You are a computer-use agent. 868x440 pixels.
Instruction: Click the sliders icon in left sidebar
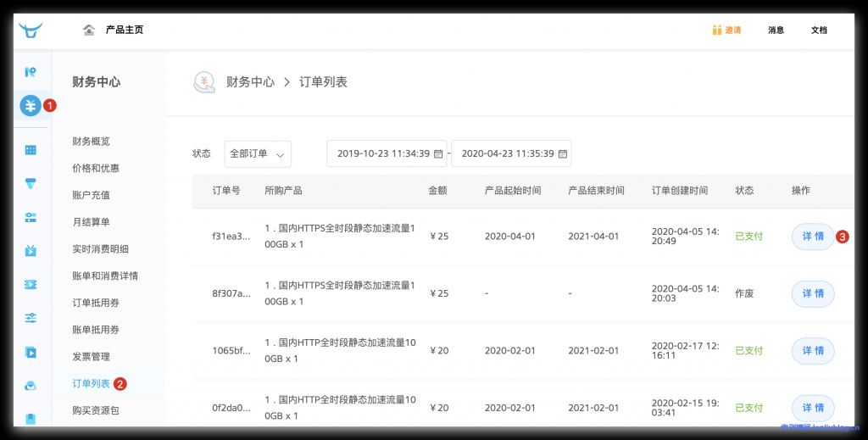point(31,318)
